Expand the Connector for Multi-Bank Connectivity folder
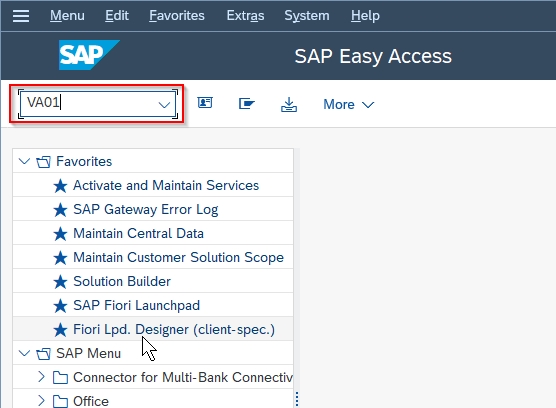Viewport: 556px width, 408px height. pyautogui.click(x=41, y=377)
